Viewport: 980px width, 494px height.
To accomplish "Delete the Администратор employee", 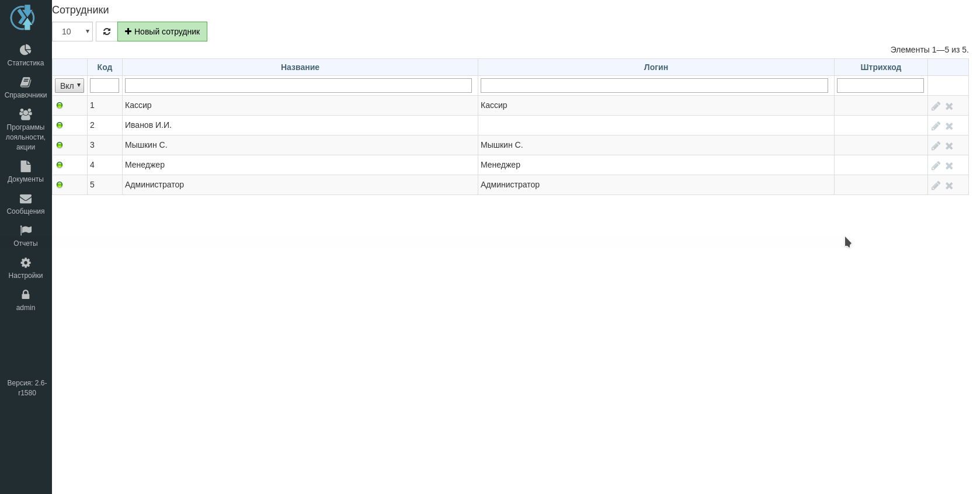I will pos(949,186).
